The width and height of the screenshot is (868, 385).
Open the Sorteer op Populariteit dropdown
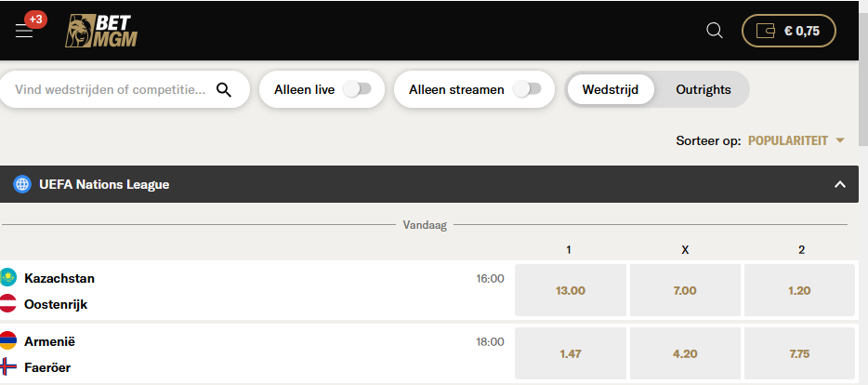tap(796, 140)
